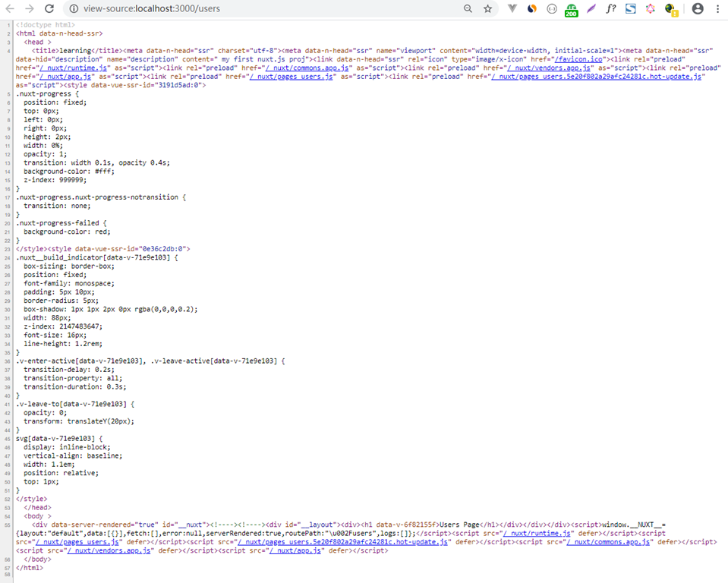The height and width of the screenshot is (583, 728).
Task: Click 'background-color: red;' line
Action: [67, 232]
